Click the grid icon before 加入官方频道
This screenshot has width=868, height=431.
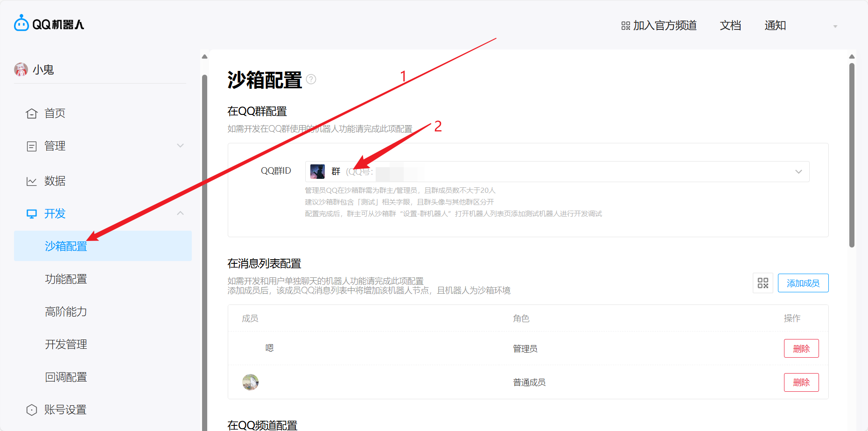click(625, 26)
